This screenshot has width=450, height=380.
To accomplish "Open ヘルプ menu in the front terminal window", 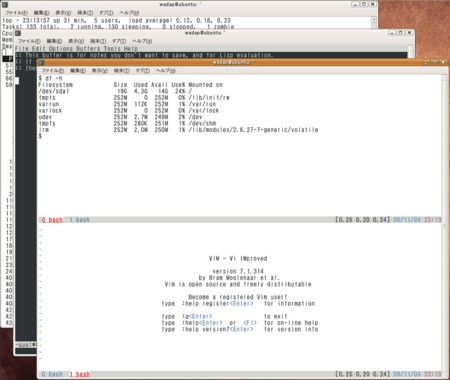I will [x=166, y=71].
